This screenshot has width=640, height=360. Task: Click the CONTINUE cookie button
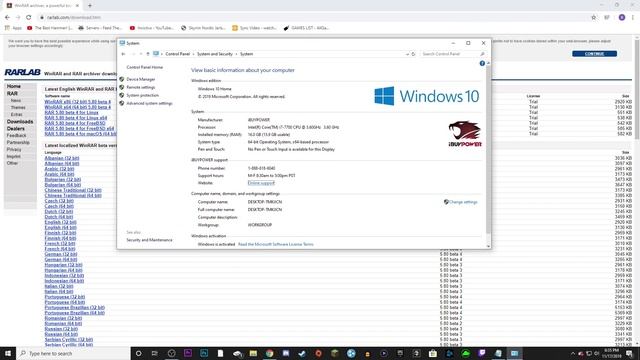point(594,54)
